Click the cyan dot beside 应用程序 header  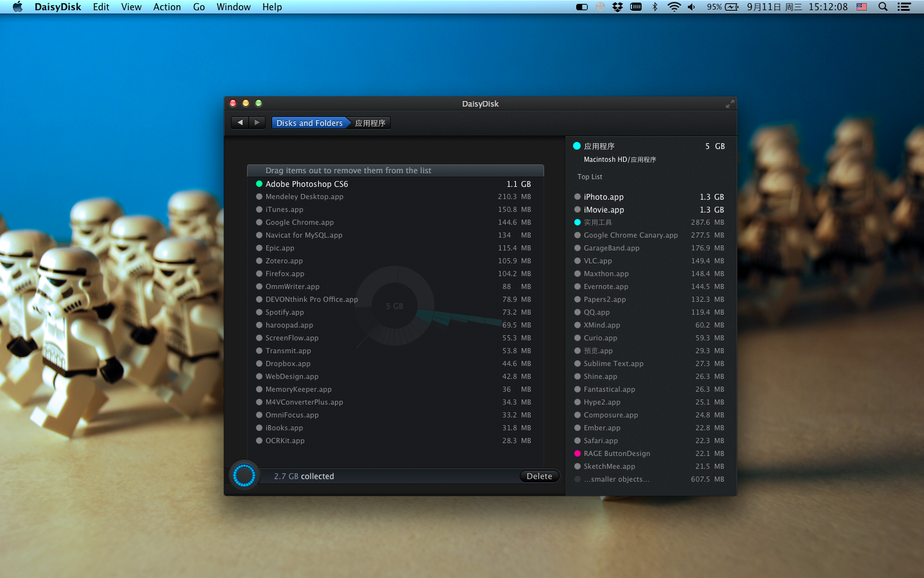pos(577,146)
